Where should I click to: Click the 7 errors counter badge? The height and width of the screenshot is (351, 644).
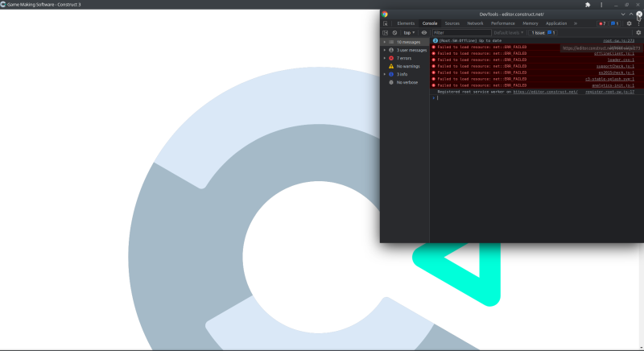[602, 23]
